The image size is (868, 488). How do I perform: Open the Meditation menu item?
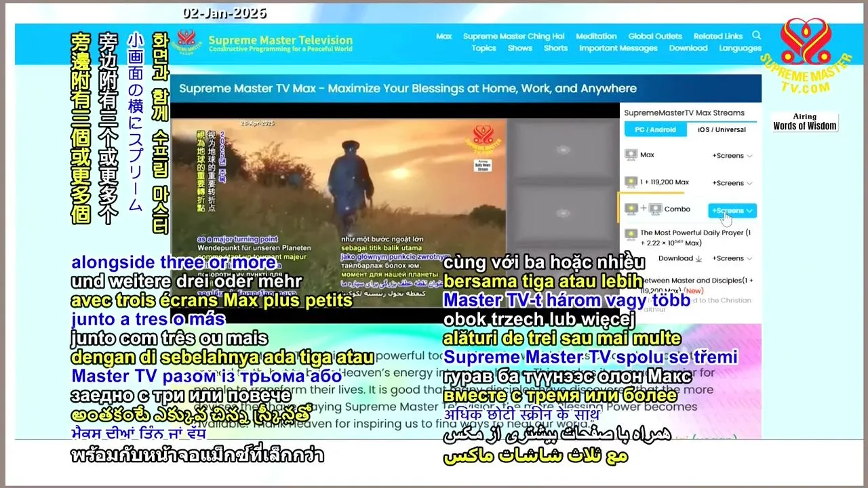click(596, 37)
